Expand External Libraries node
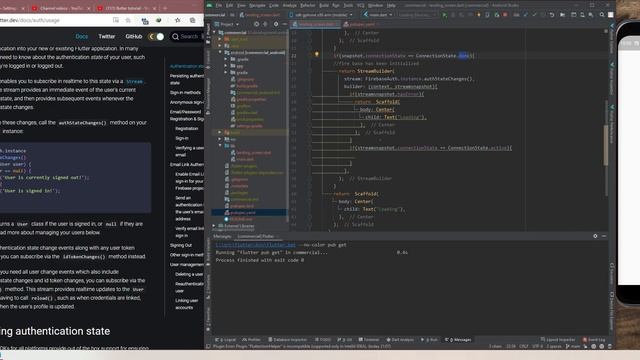This screenshot has height=360, width=640. (214, 226)
